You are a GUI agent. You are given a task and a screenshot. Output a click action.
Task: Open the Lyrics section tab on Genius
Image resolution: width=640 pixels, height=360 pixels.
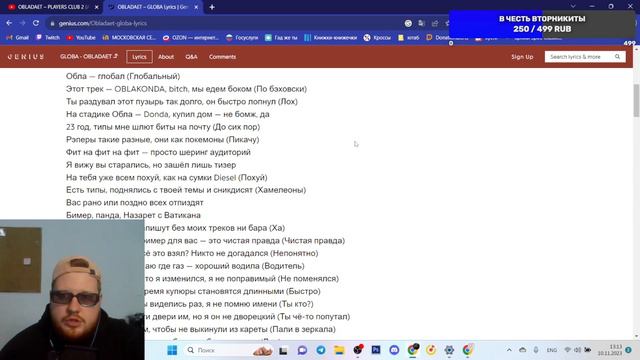tap(139, 57)
